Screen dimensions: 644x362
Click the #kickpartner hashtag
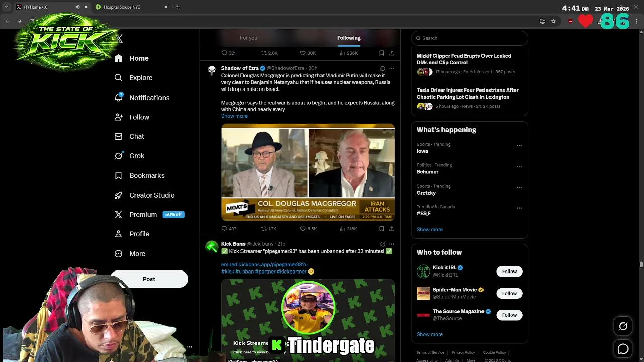tap(291, 271)
